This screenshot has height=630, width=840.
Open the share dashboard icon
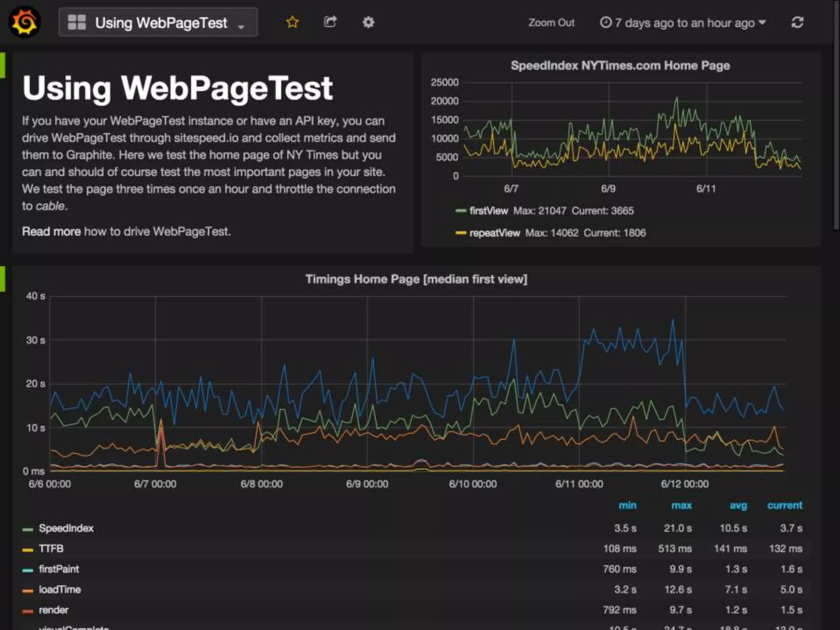(x=330, y=22)
